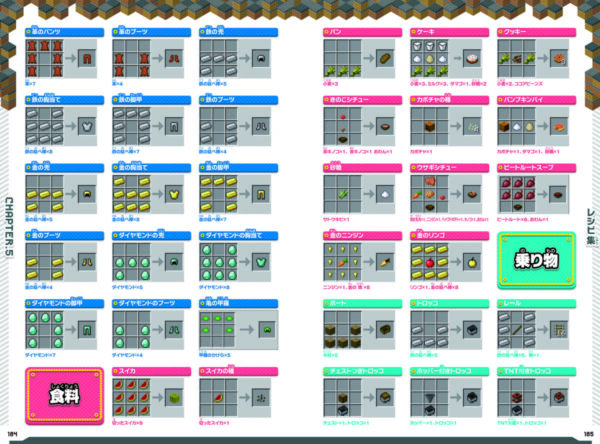The image size is (600, 444).
Task: Click the ボート recipe header
Action: [x=362, y=304]
